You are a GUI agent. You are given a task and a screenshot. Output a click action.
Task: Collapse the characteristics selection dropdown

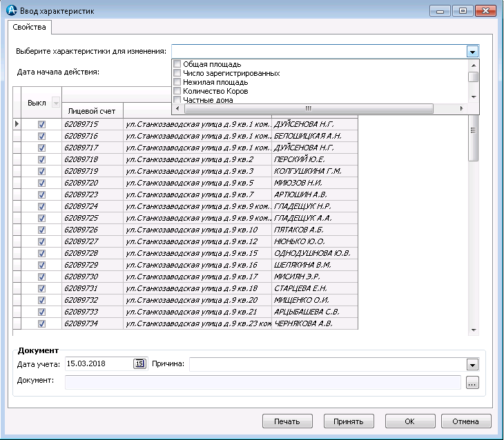point(472,52)
